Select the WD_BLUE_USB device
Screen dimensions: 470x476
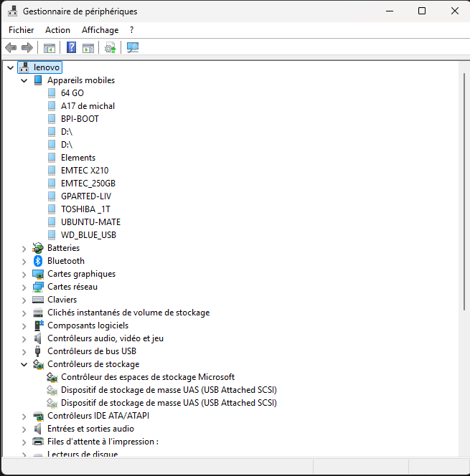coord(88,235)
